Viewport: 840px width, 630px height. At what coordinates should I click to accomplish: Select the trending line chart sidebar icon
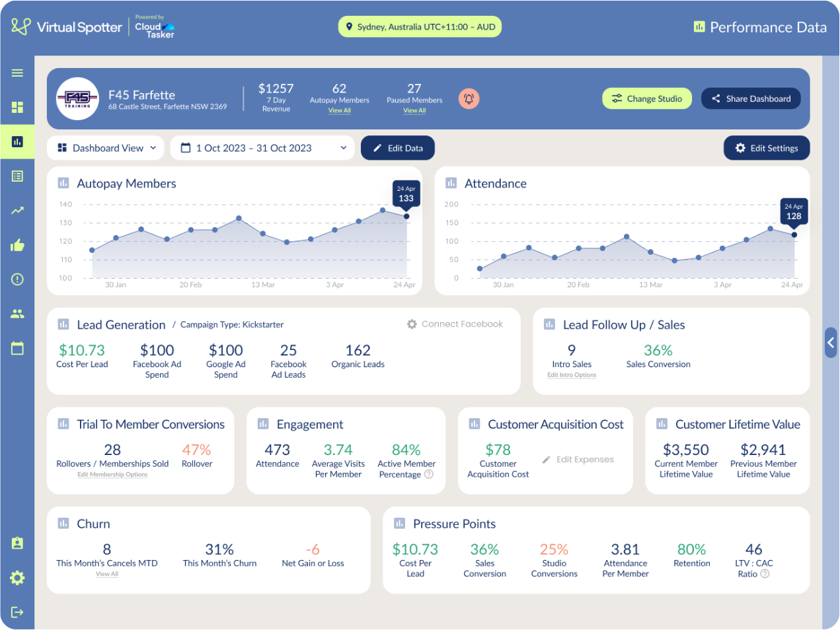tap(17, 211)
